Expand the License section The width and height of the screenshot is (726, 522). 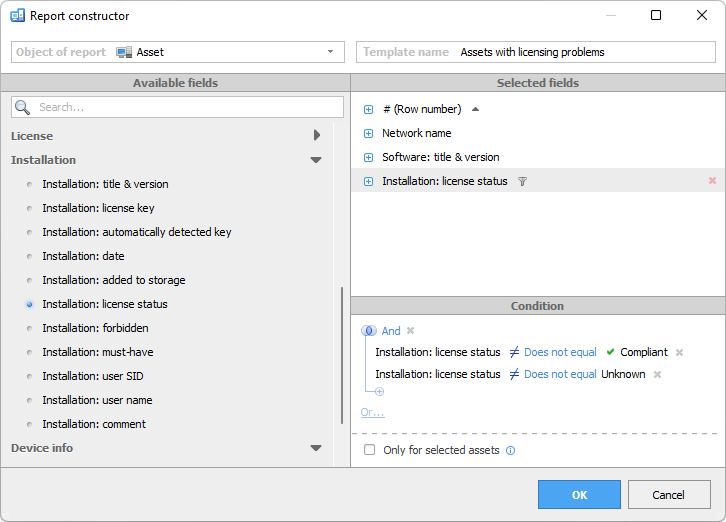(316, 135)
